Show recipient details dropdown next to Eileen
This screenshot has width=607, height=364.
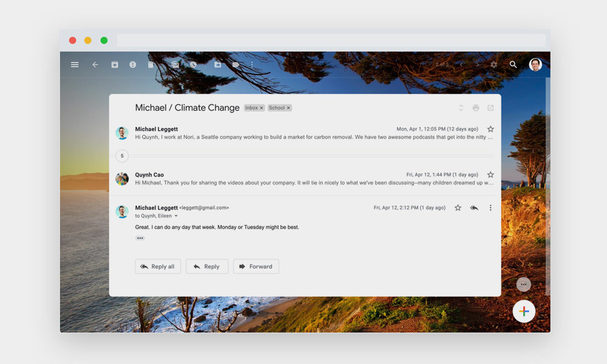click(177, 216)
